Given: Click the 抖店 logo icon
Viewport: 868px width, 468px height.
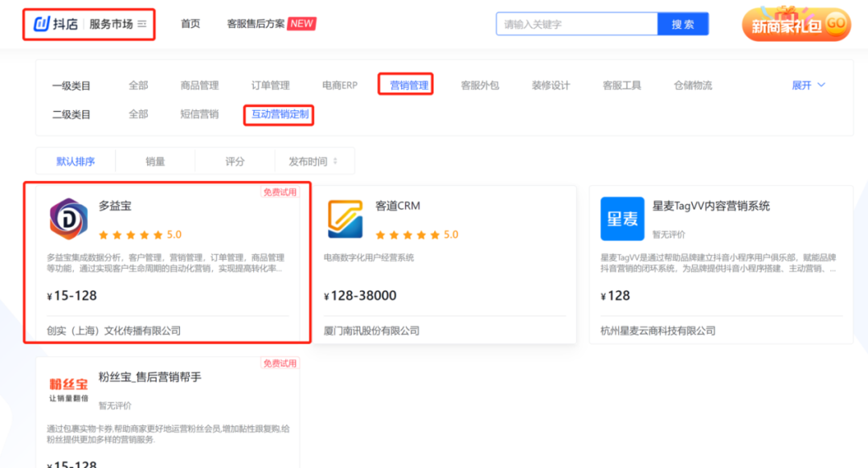Looking at the screenshot, I should (42, 24).
